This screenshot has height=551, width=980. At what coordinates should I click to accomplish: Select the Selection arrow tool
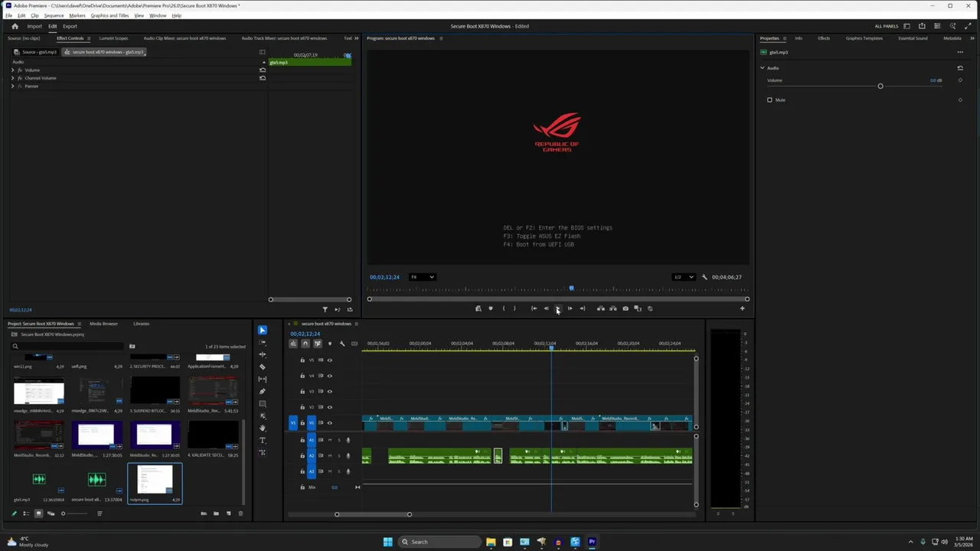point(262,331)
